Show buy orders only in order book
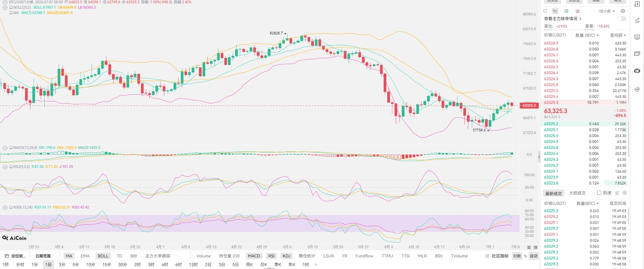 click(566, 11)
